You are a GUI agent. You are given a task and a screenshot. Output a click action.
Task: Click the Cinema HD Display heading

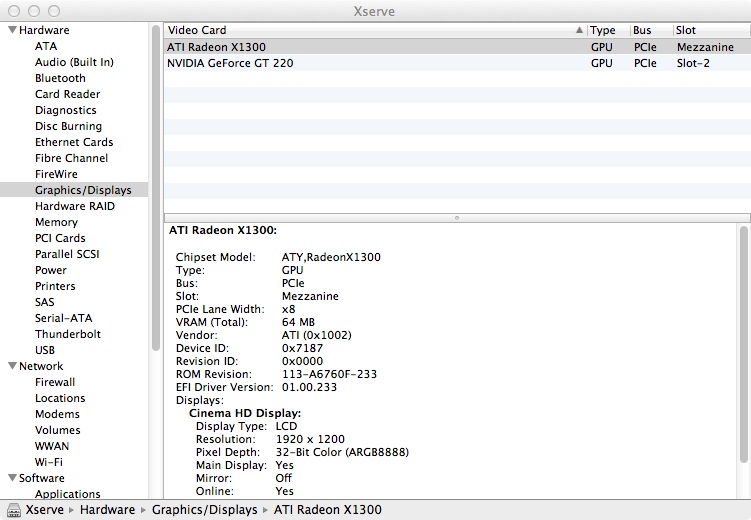coord(245,413)
